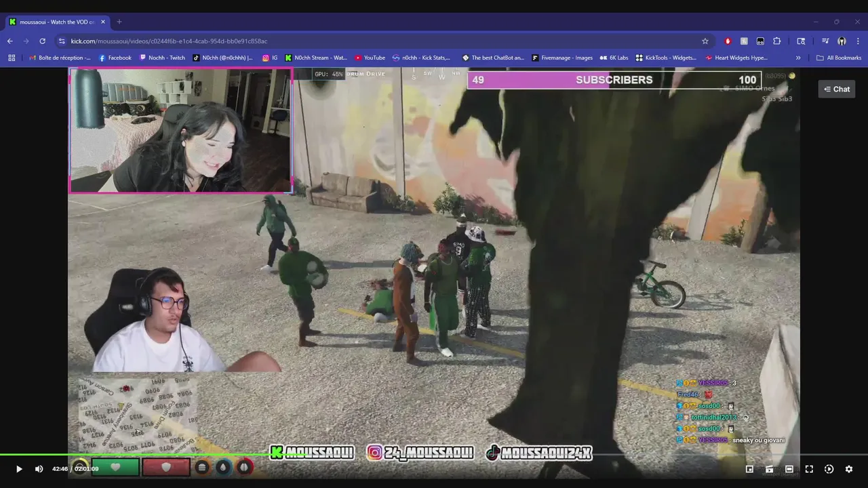Open the N0chh Stream bookmark
The height and width of the screenshot is (488, 868).
316,58
